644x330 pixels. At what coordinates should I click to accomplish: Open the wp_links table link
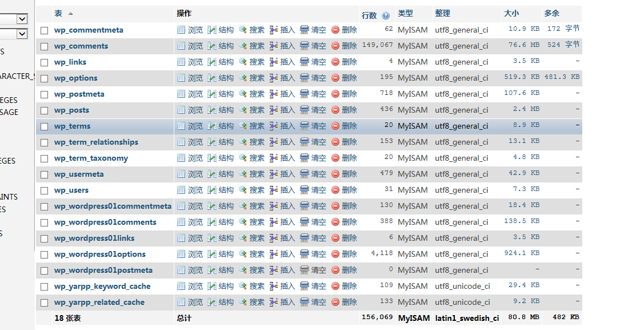point(70,62)
